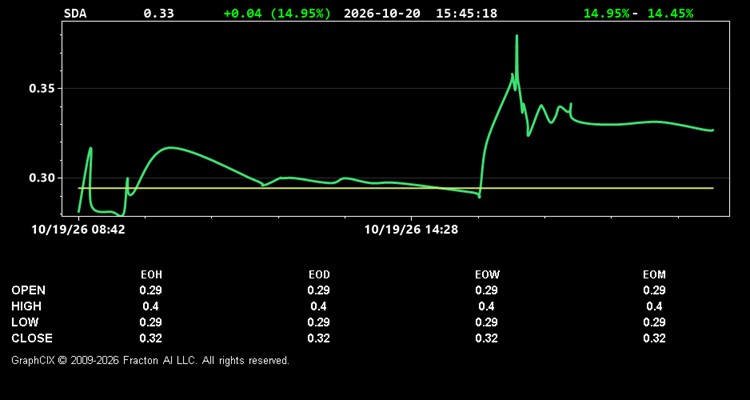Click the SDA ticker symbol
Image resolution: width=750 pixels, height=400 pixels.
pyautogui.click(x=75, y=13)
